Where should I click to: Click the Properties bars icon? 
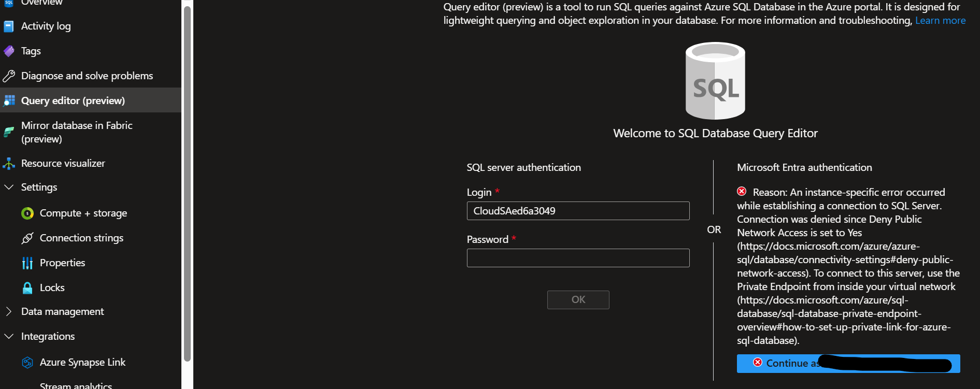[x=27, y=263]
